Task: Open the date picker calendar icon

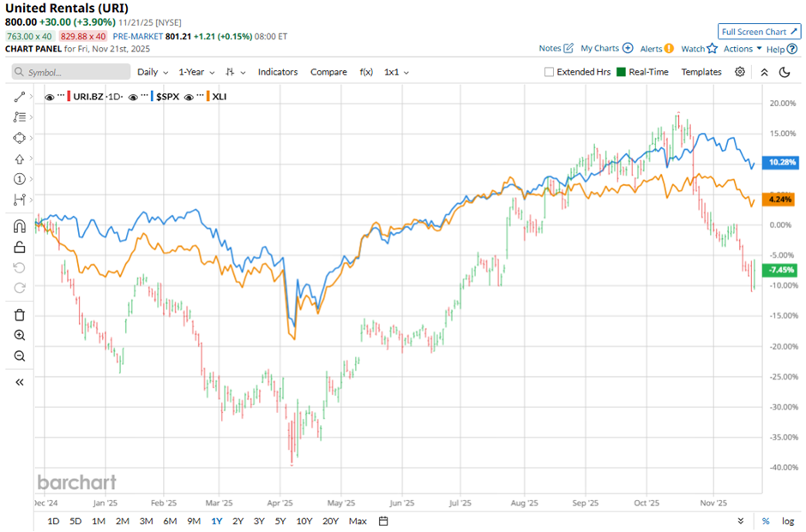Action: pyautogui.click(x=383, y=521)
